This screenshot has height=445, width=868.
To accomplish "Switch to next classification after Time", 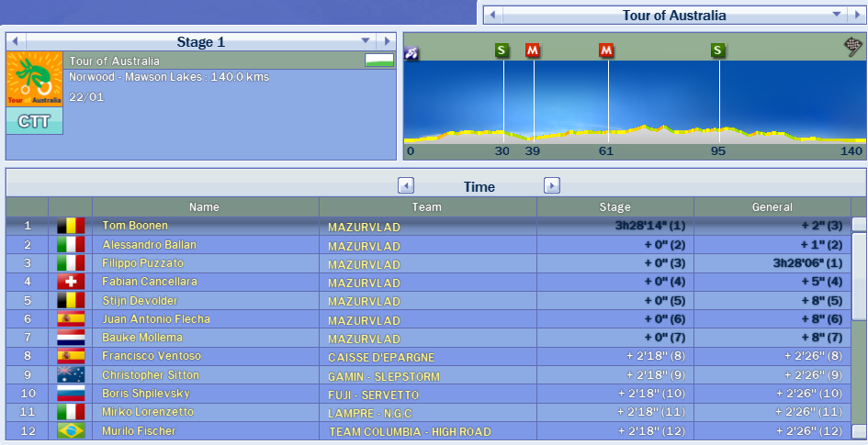I will click(x=552, y=185).
